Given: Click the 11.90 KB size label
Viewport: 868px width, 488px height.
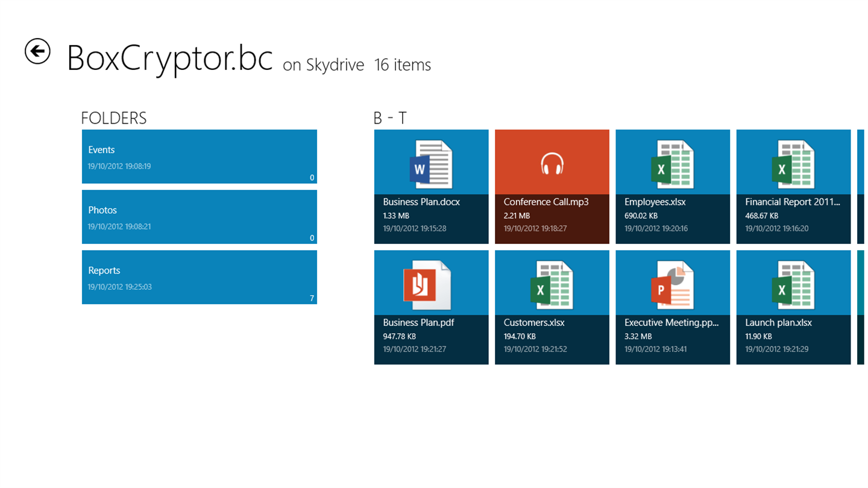Looking at the screenshot, I should coord(758,336).
